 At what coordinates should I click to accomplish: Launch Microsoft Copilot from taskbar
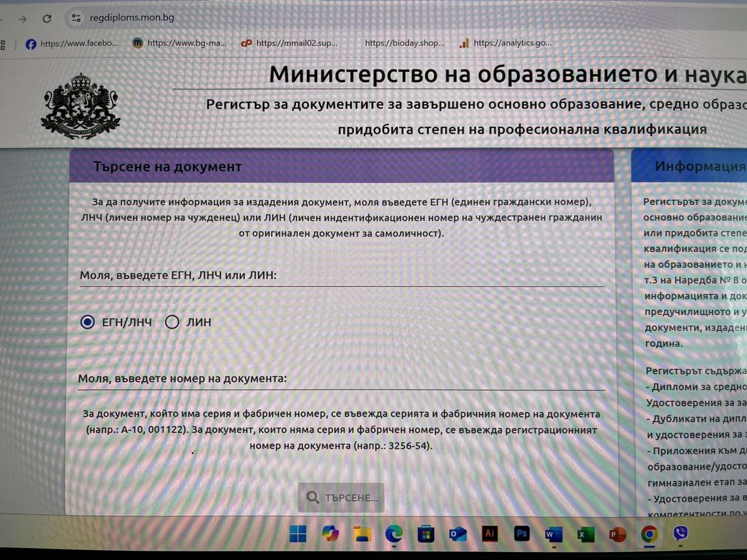(x=330, y=533)
